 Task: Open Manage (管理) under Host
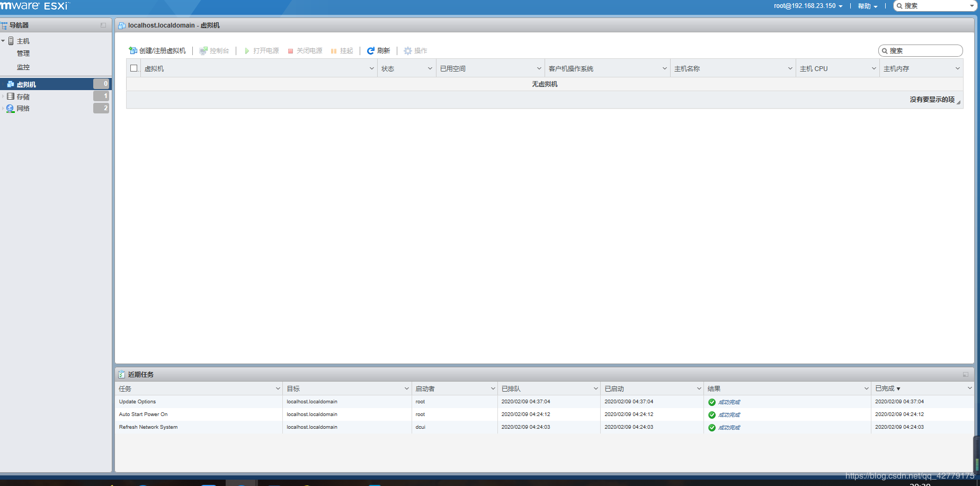click(23, 54)
